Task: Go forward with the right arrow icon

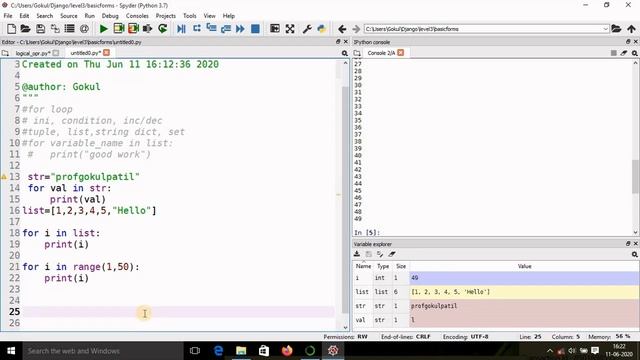Action: point(356,29)
